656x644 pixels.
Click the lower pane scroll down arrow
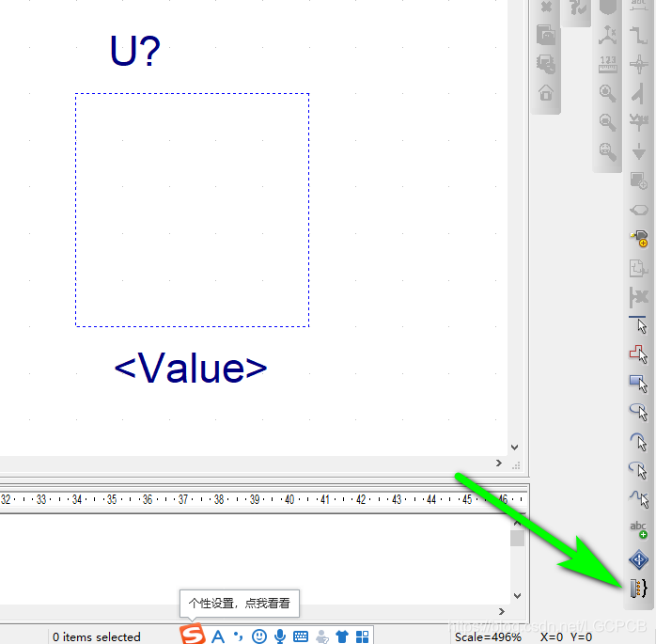(x=517, y=596)
